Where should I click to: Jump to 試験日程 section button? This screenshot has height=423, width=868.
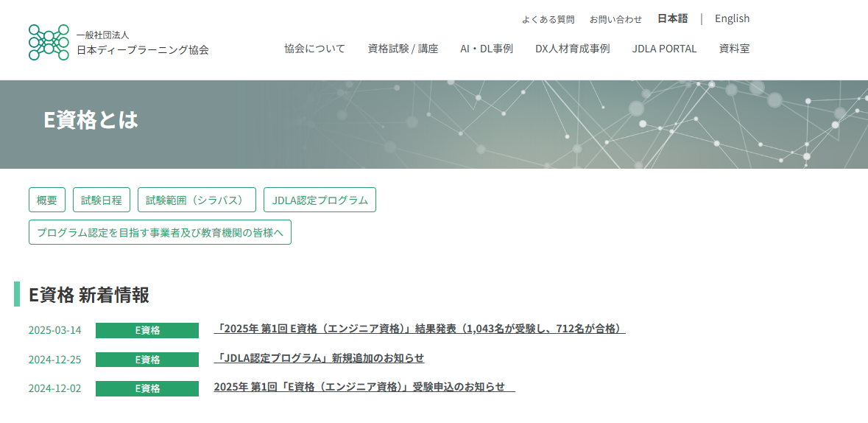pos(102,200)
